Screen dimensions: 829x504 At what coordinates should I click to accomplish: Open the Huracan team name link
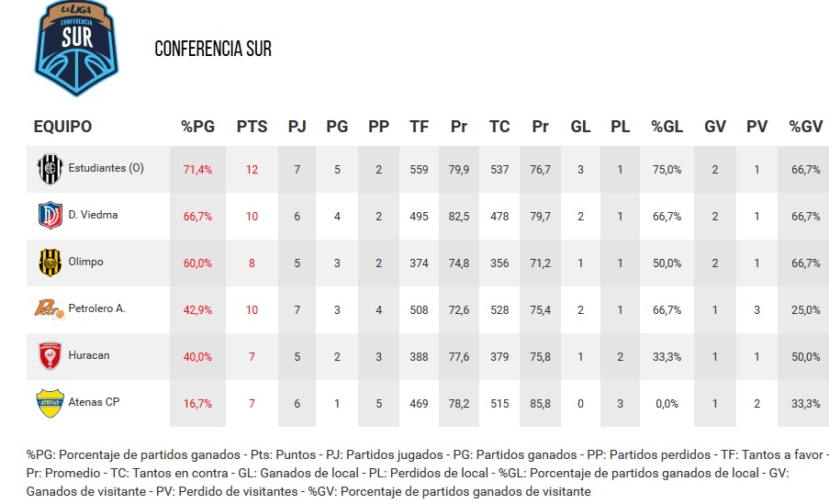point(88,356)
